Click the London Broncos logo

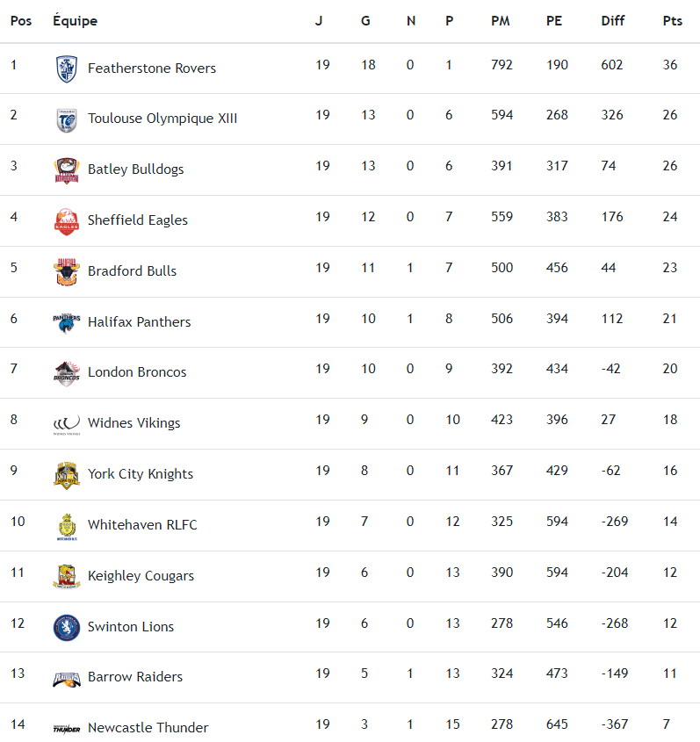(x=67, y=373)
